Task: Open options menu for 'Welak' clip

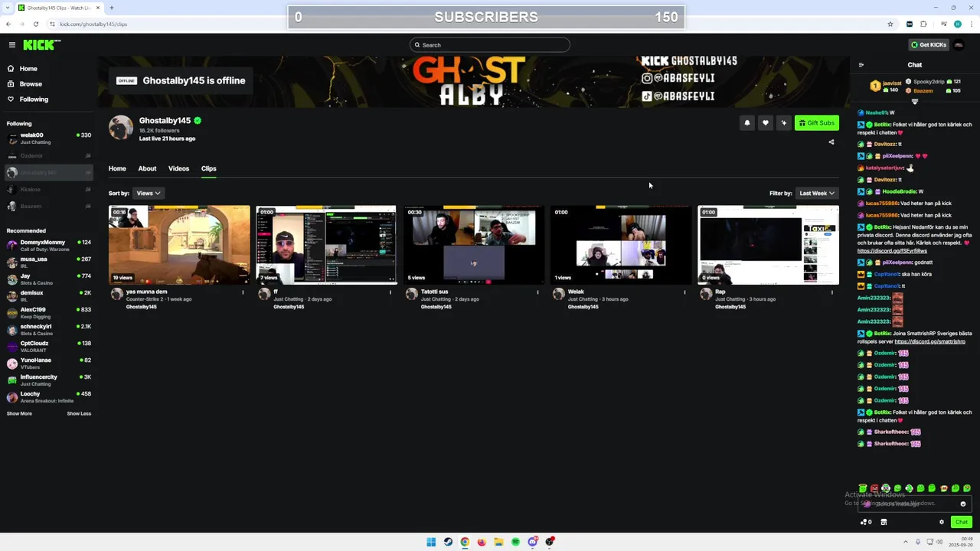Action: [685, 292]
